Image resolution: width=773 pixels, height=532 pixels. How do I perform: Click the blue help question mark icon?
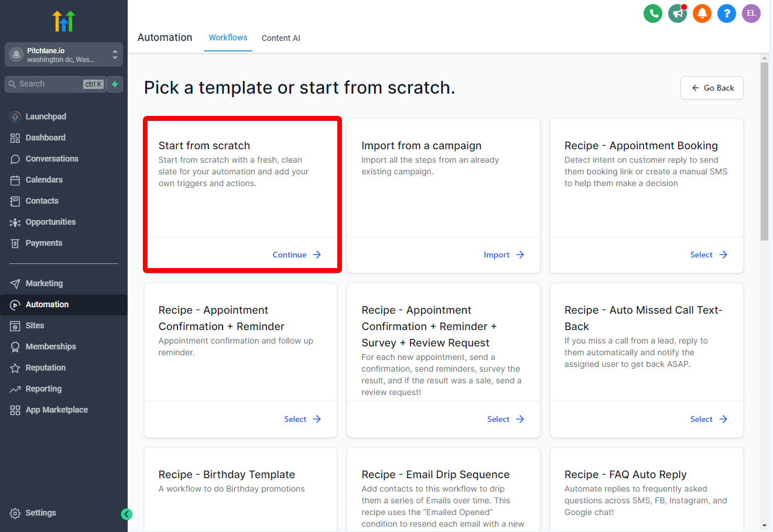[x=727, y=13]
